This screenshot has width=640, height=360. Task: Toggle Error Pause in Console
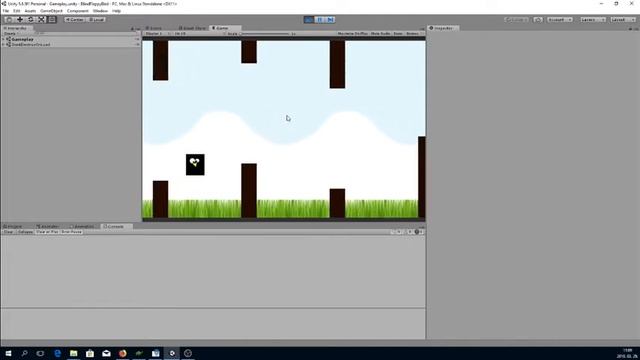[x=72, y=232]
